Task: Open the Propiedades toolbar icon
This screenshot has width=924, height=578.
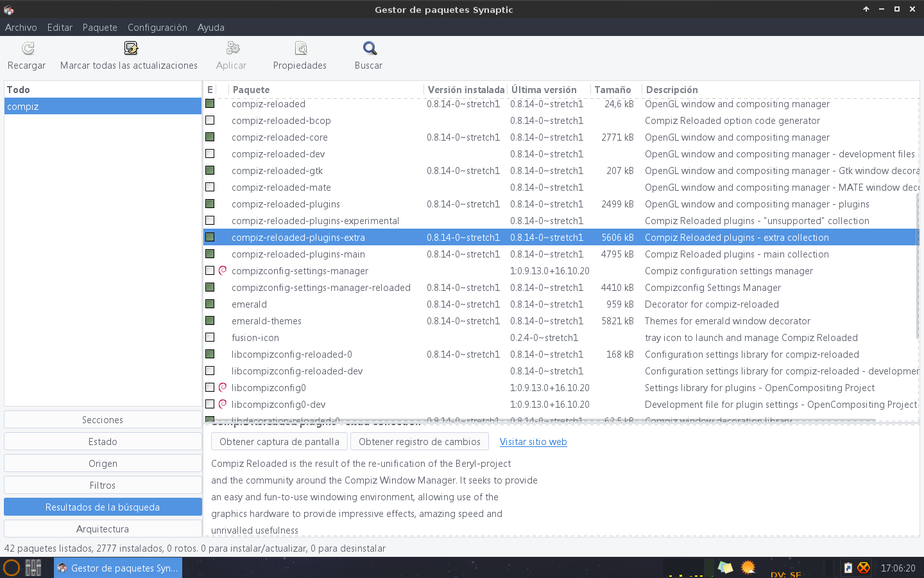Action: tap(300, 48)
